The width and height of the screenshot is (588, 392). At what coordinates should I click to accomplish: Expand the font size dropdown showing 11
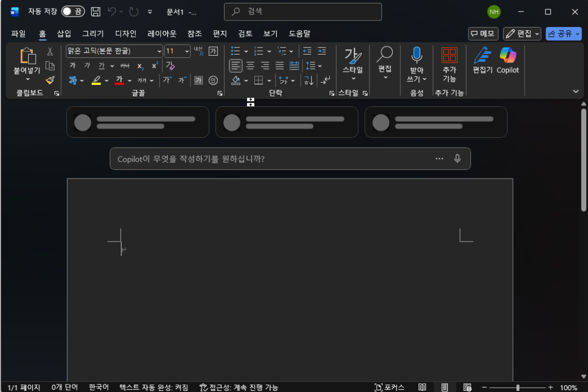(x=187, y=51)
